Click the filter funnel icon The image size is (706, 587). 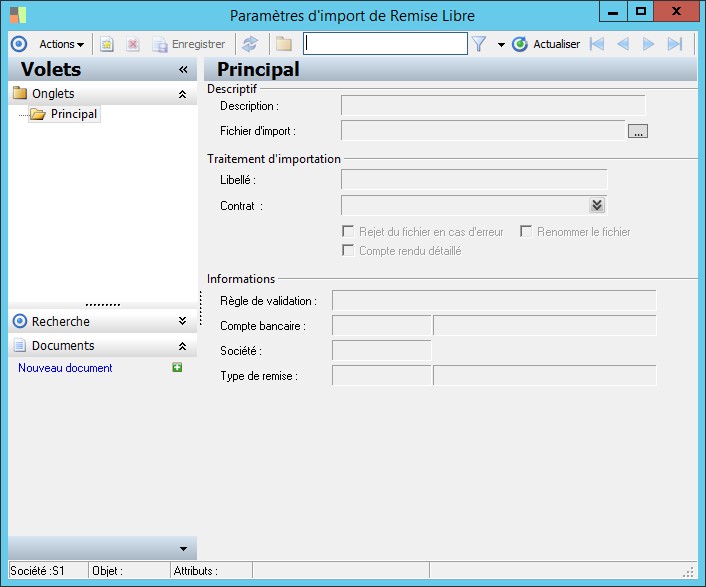(479, 44)
